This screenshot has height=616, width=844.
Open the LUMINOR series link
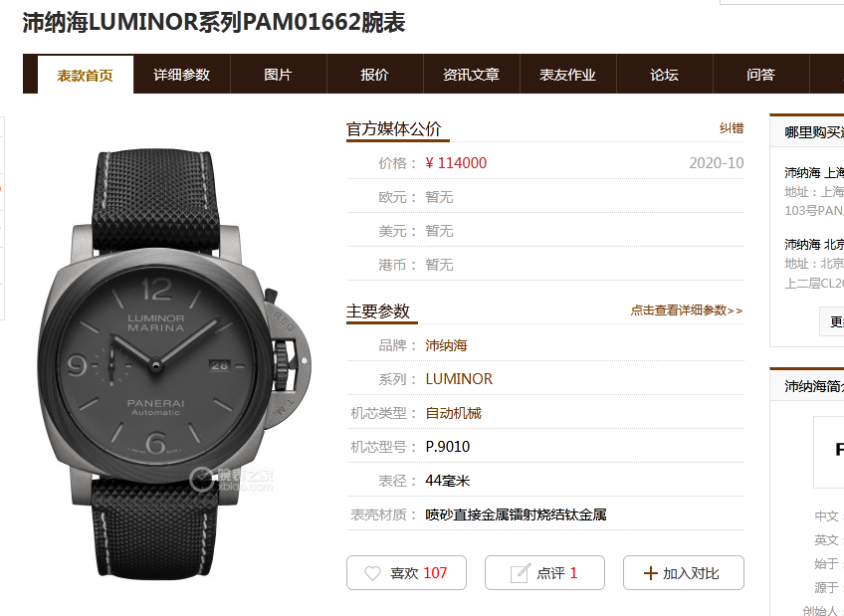click(x=459, y=379)
